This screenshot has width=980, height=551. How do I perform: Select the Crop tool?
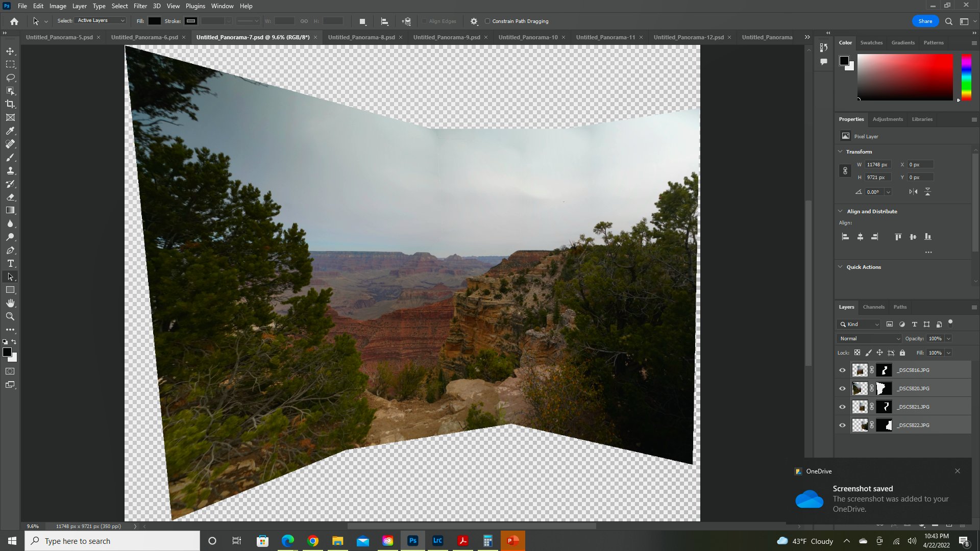tap(10, 104)
